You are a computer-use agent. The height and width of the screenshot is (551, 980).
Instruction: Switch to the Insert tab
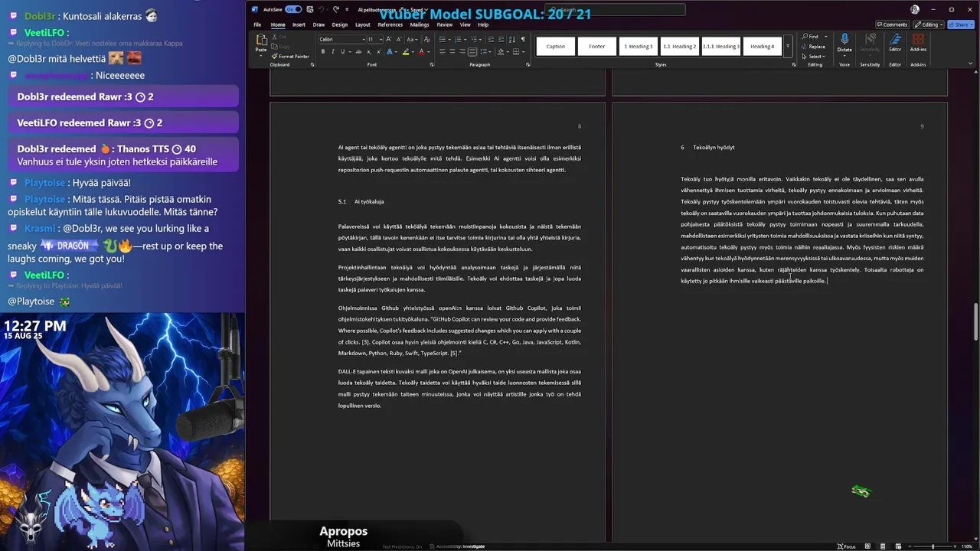(x=299, y=24)
